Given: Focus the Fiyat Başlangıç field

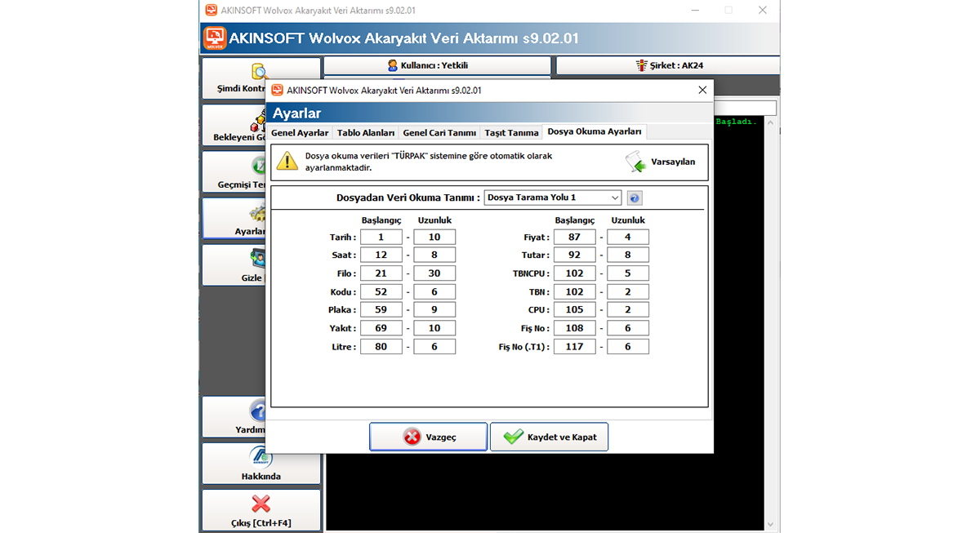Looking at the screenshot, I should [x=575, y=238].
